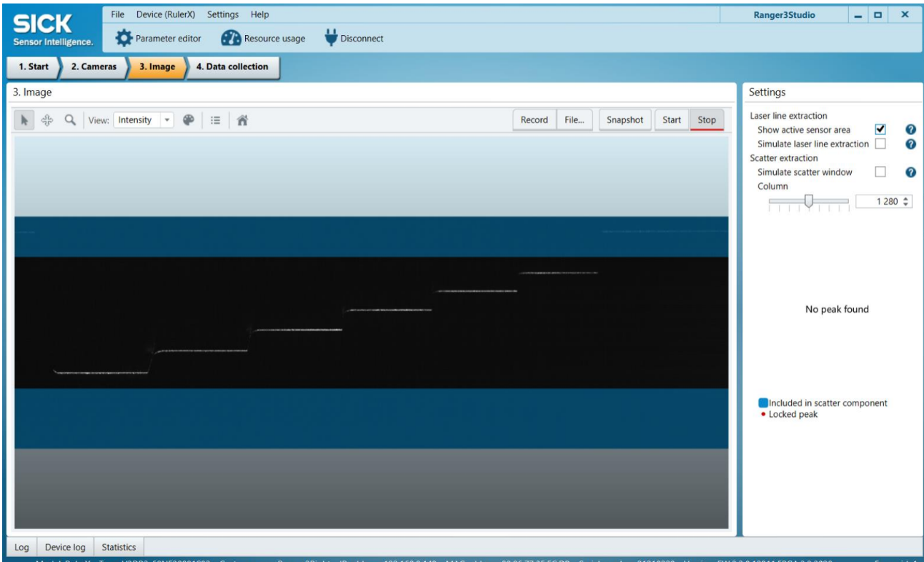924x562 pixels.
Task: Open Resource usage gauge
Action: coord(263,38)
